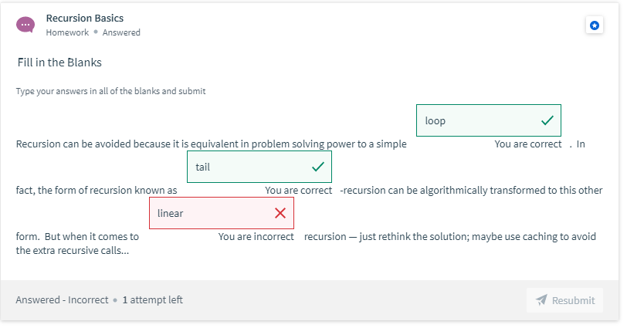Click the 'Type your answers' instruction text
This screenshot has width=644, height=328.
click(x=111, y=91)
